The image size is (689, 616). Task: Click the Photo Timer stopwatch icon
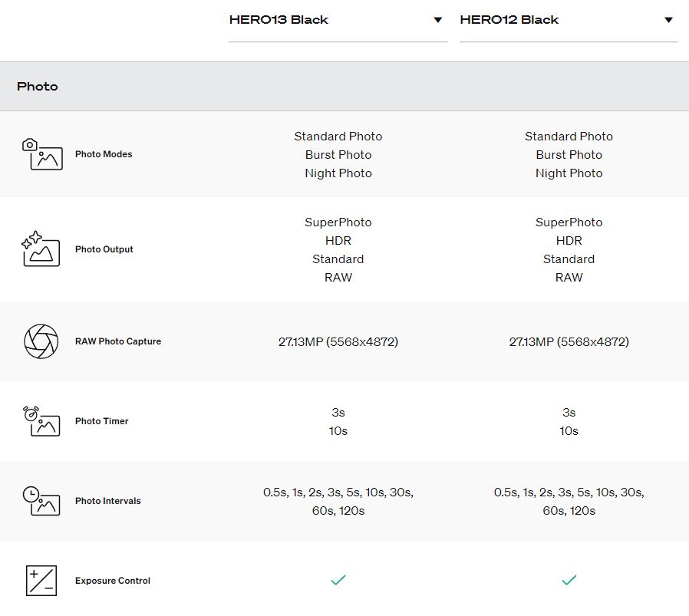point(41,421)
